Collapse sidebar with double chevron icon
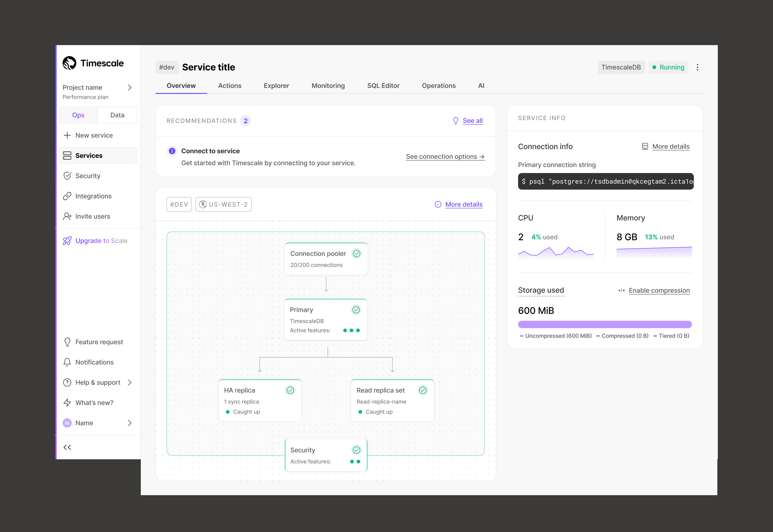773x532 pixels. (x=67, y=447)
